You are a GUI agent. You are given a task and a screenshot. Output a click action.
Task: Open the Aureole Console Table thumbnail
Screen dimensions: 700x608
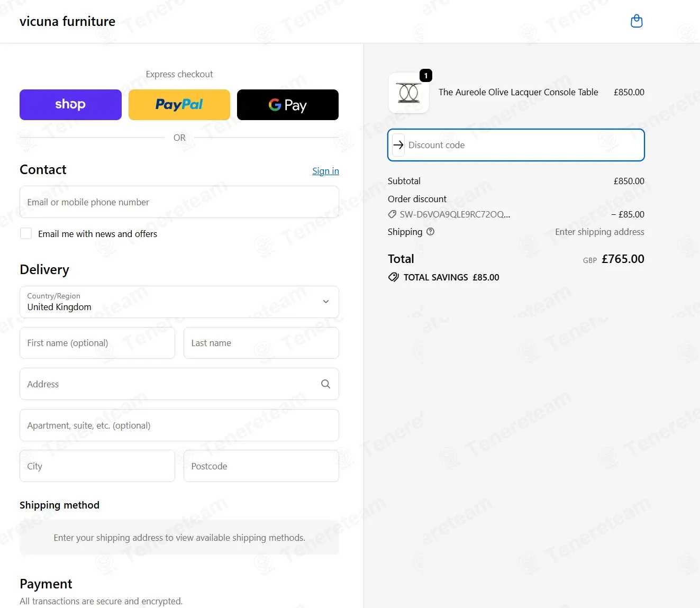point(408,93)
